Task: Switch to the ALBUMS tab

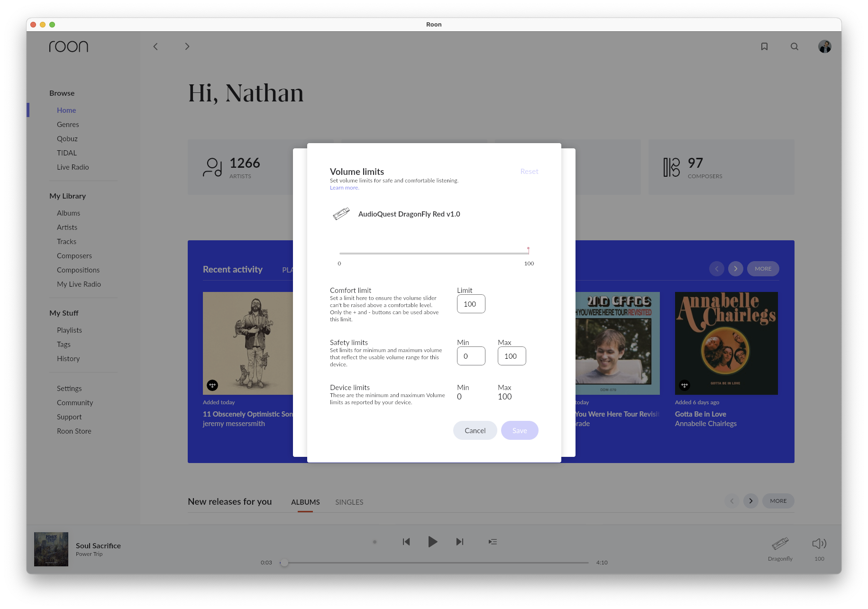Action: coord(305,502)
